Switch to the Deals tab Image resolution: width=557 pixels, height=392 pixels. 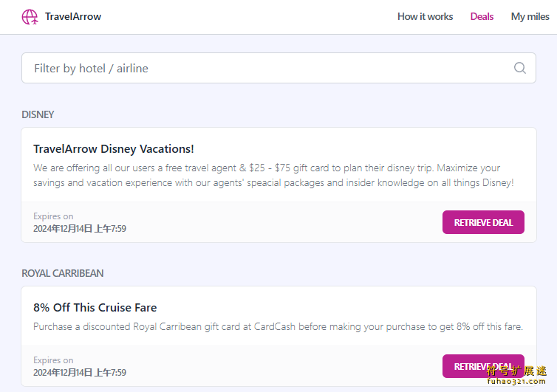tap(482, 17)
